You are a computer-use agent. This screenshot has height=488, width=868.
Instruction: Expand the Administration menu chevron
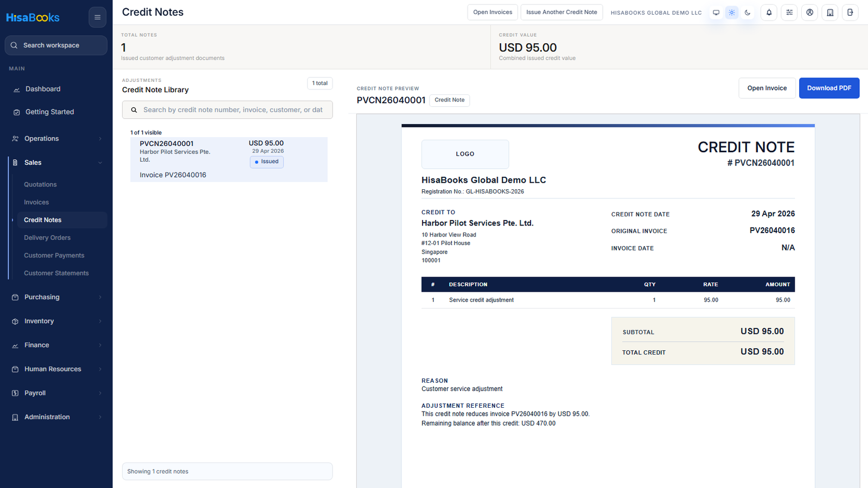pos(100,418)
